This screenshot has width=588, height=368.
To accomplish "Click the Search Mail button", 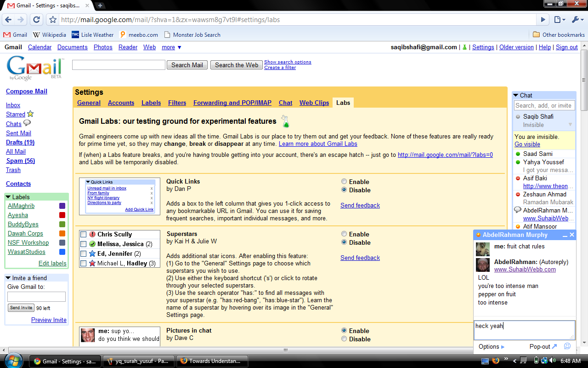I will click(x=187, y=65).
